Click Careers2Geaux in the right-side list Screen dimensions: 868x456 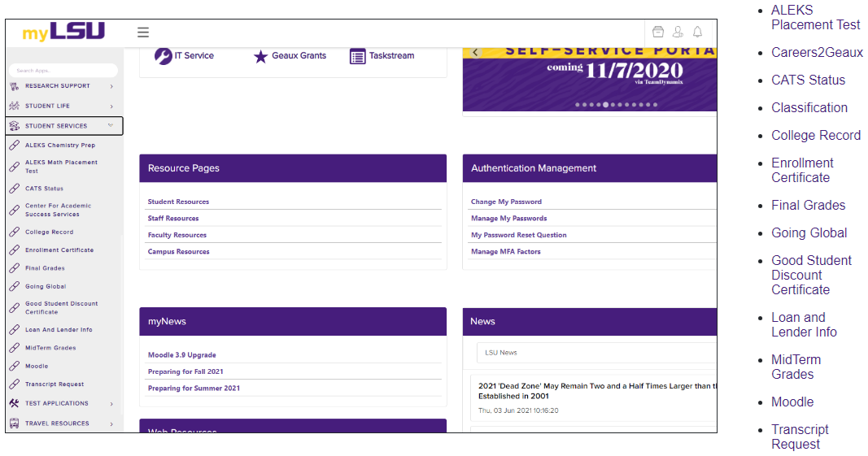(x=817, y=53)
